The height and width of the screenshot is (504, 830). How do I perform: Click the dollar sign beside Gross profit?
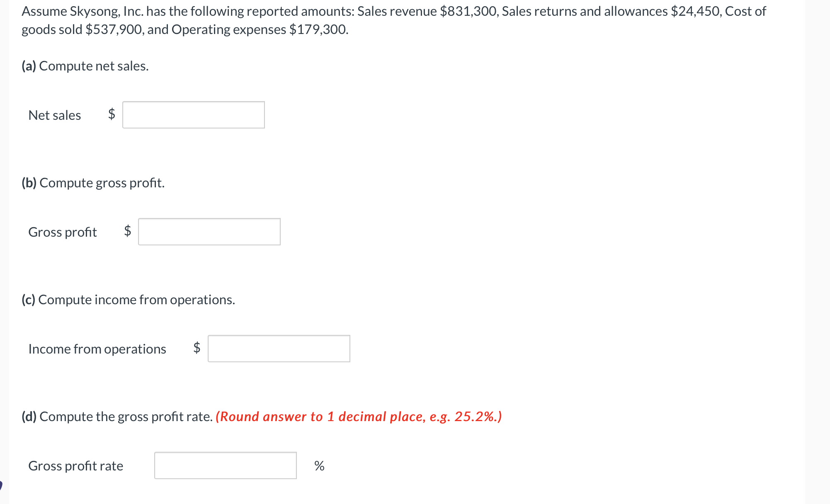point(127,231)
